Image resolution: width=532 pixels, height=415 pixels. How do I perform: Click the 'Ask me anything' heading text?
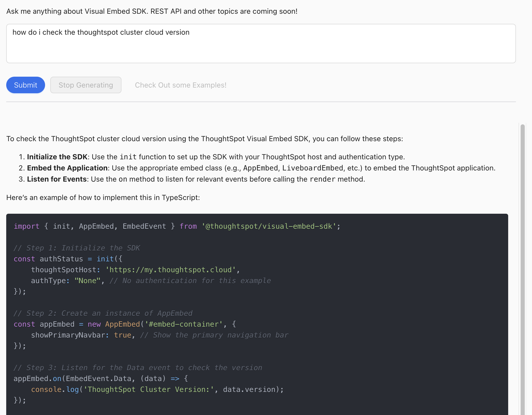(152, 11)
